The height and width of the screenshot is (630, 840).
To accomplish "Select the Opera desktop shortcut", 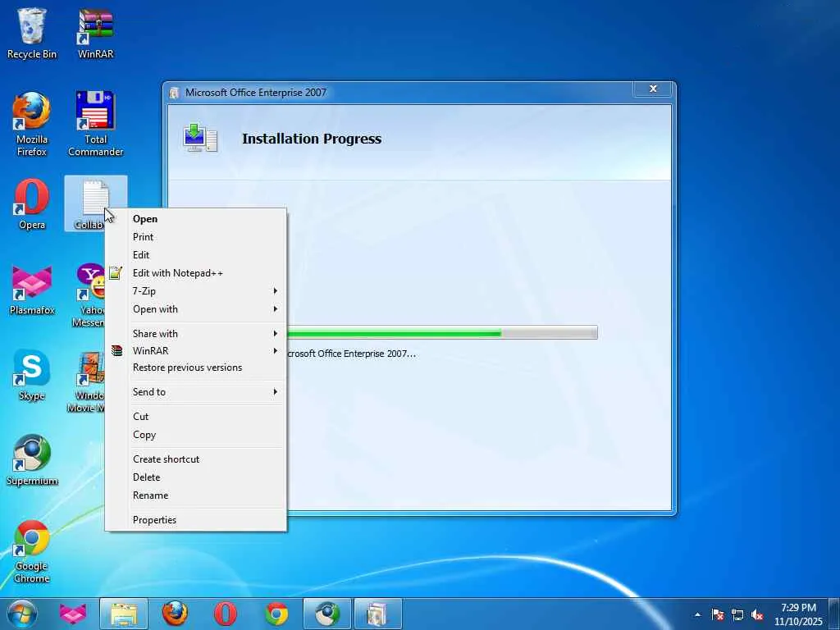I will pyautogui.click(x=32, y=204).
